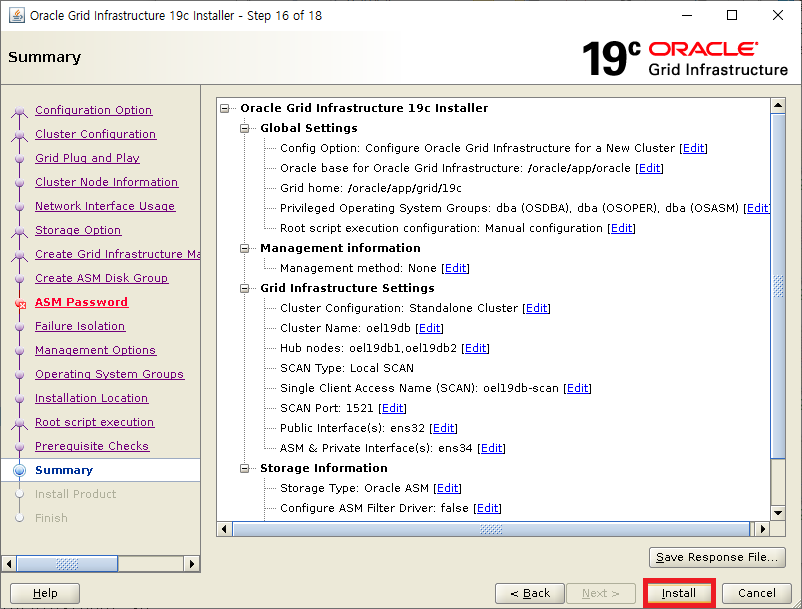Edit the ASM & Private Interface ens34
The width and height of the screenshot is (802, 609).
coord(492,448)
